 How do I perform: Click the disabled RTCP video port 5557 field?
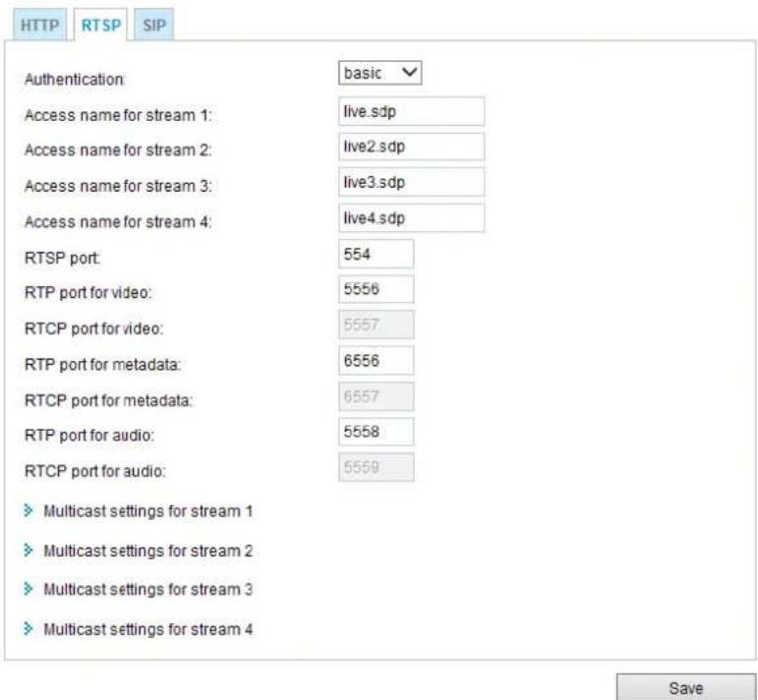click(x=377, y=324)
